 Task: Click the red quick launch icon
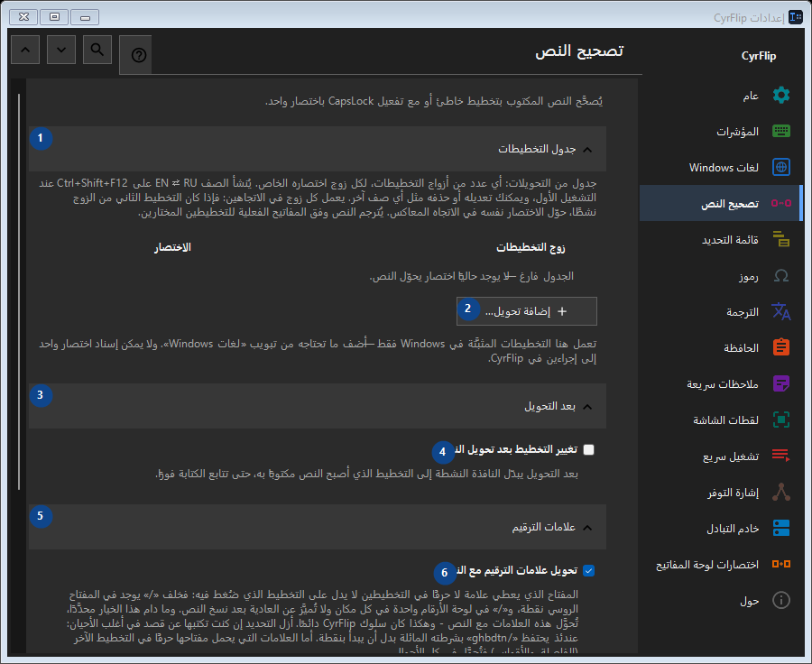[781, 456]
